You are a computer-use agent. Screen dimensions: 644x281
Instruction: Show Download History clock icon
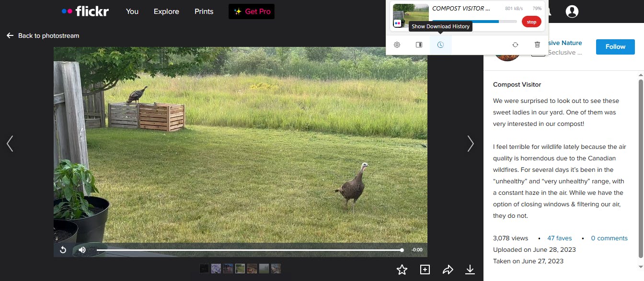[x=440, y=45]
